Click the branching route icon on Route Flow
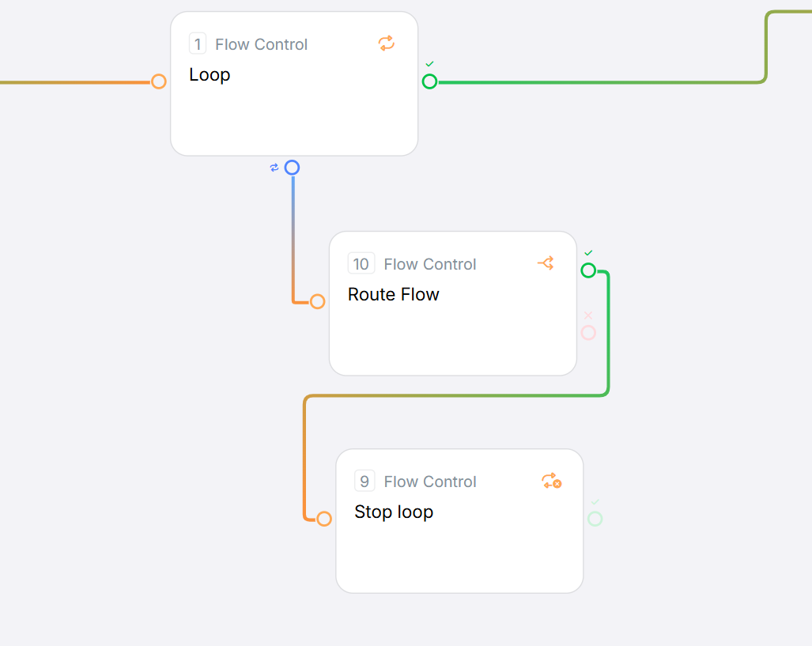 click(546, 263)
